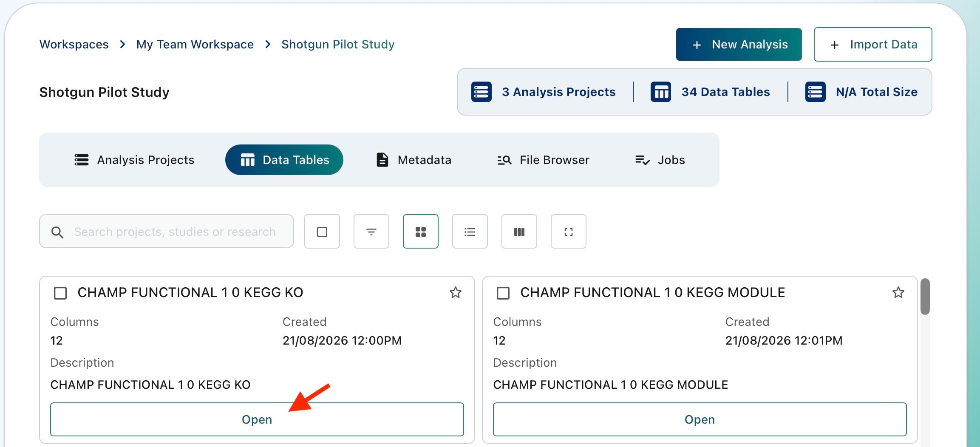
Task: Switch to the Analysis Projects tab
Action: [x=134, y=160]
